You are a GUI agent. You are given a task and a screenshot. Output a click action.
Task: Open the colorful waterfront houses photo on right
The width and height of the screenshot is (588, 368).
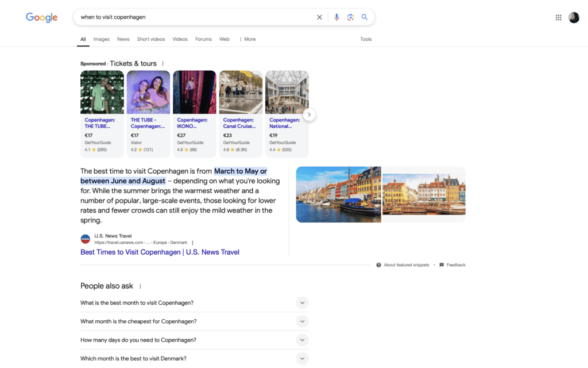424,194
